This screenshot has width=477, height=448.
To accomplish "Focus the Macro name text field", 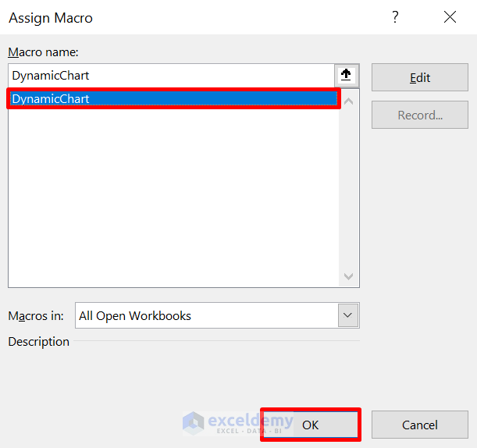I will click(172, 76).
